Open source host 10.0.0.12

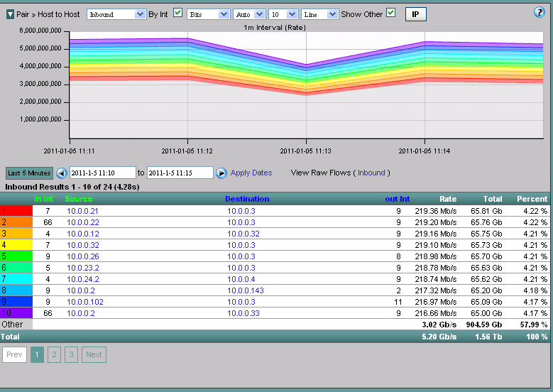[83, 234]
